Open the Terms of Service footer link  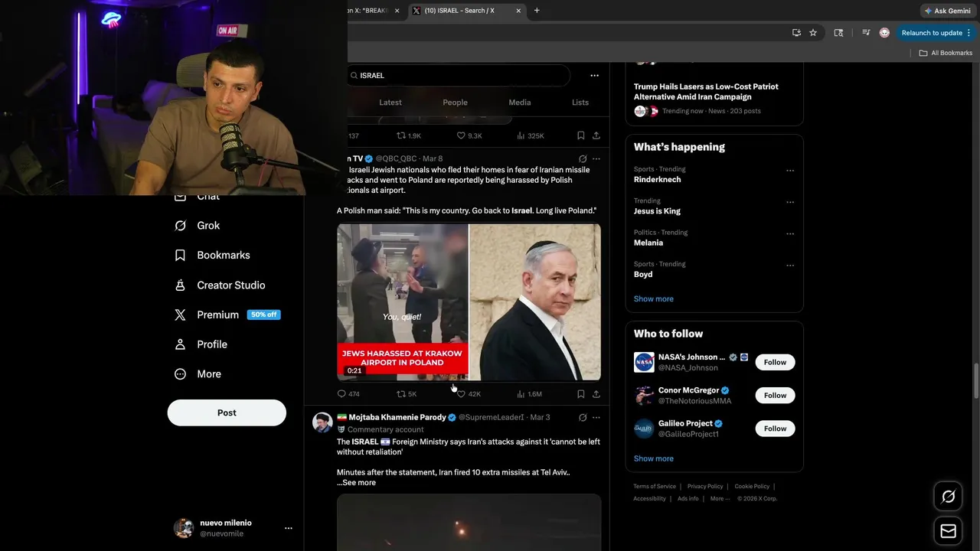[x=655, y=487]
